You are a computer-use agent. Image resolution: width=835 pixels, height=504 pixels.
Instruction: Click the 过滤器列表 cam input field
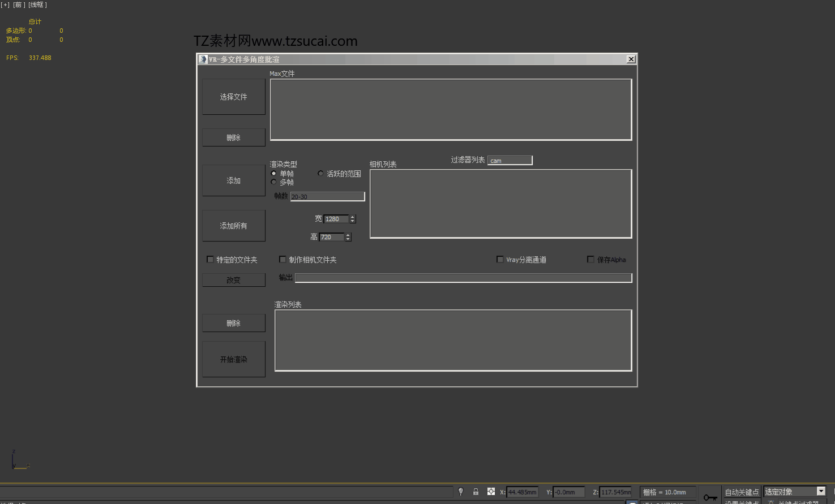point(509,161)
